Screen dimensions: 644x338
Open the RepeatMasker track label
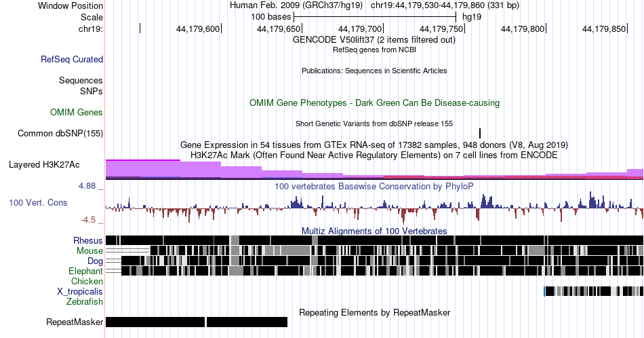[75, 322]
